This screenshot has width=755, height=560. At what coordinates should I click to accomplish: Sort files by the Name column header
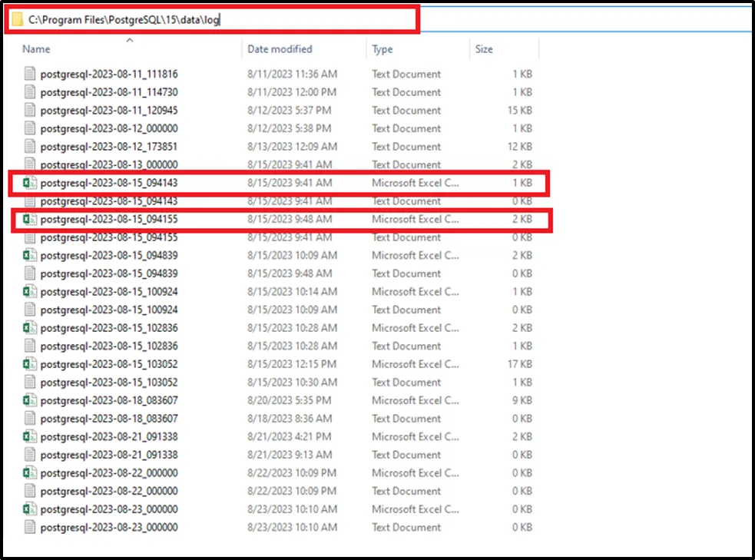click(36, 49)
